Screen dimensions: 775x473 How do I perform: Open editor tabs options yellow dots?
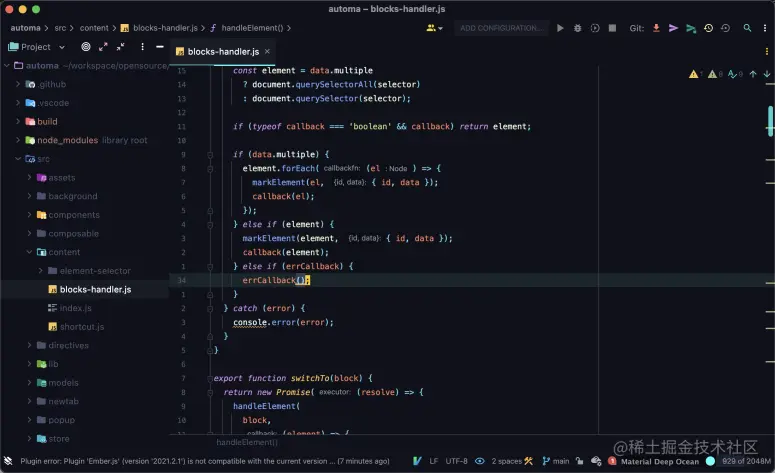coord(767,51)
